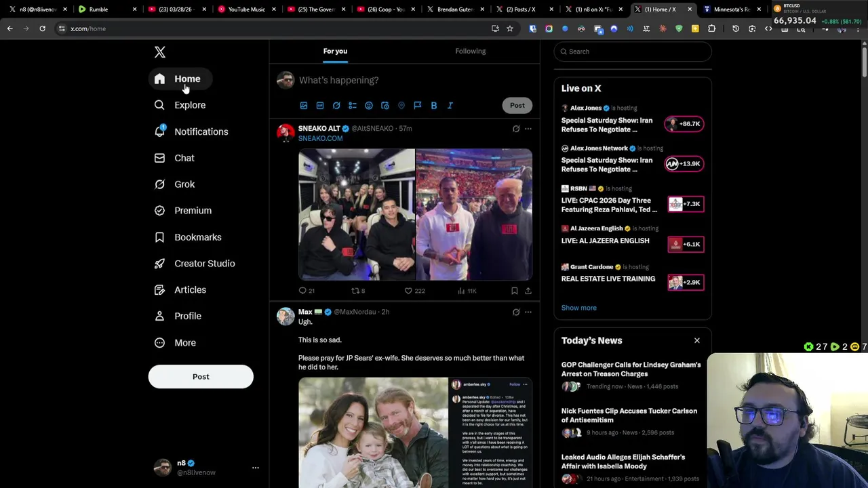Open Notifications in the sidebar
Viewport: 868px width, 488px height.
coord(191,131)
